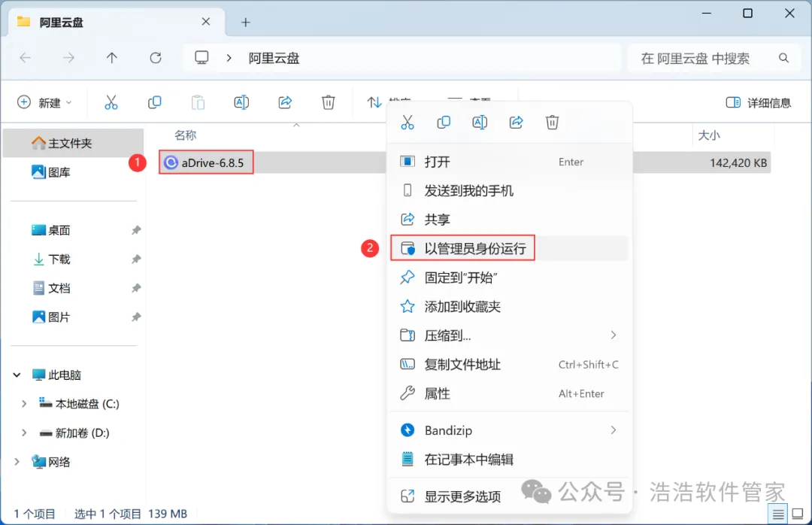
Task: Choose 共享 in the context menu
Action: point(510,220)
